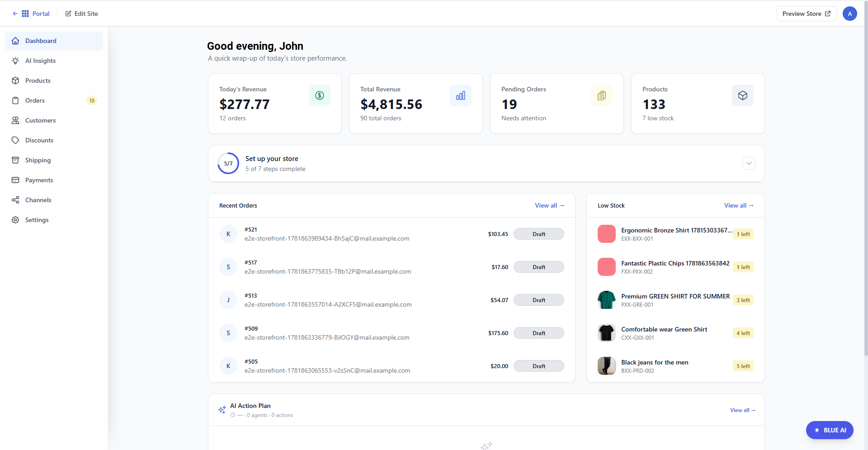Screen dimensions: 868x450
Task: Click the Black jeans for the men thumbnail
Action: pos(607,366)
